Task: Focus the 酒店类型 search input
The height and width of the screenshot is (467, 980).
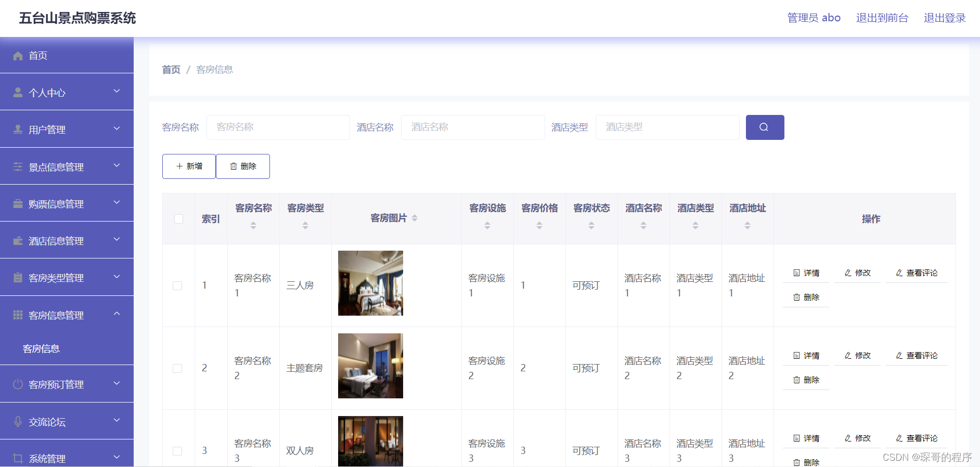Action: pyautogui.click(x=667, y=127)
